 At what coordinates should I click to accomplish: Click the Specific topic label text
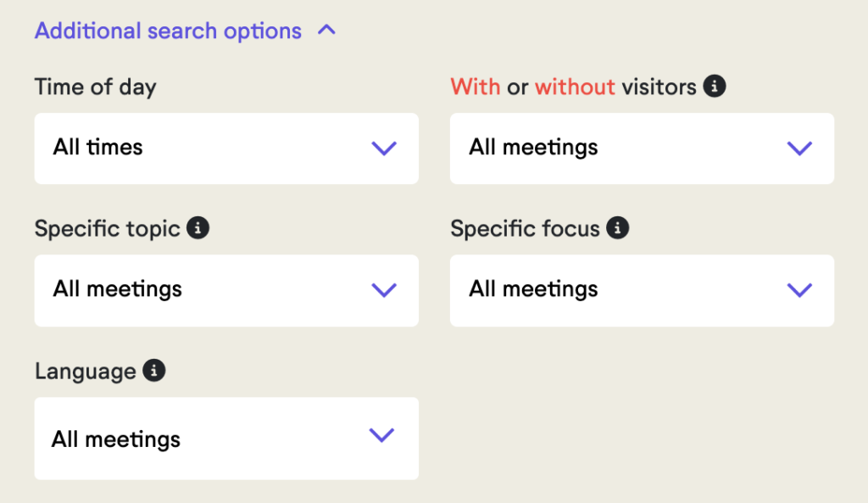tap(108, 229)
